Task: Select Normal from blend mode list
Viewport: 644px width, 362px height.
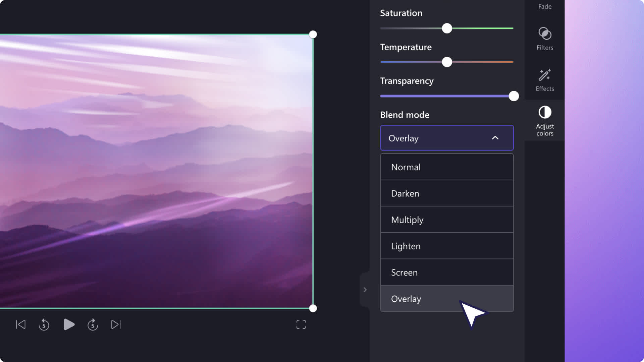Action: (x=447, y=167)
